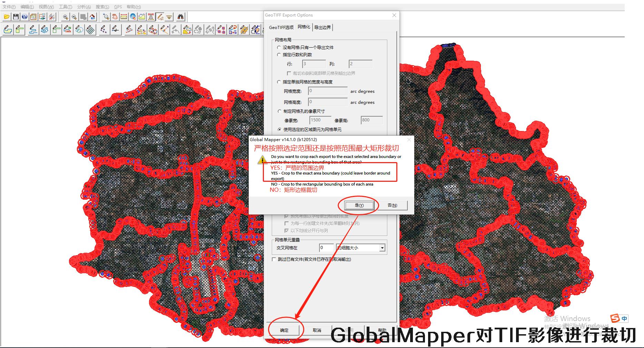Screen dimensions: 644x348
Task: Switch to the 导出边界 tab
Action: click(x=323, y=28)
